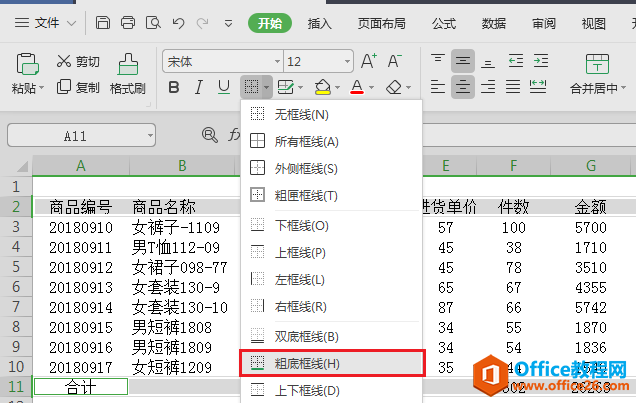
Task: Choose All Borders (所有框线) from menu
Action: click(306, 142)
